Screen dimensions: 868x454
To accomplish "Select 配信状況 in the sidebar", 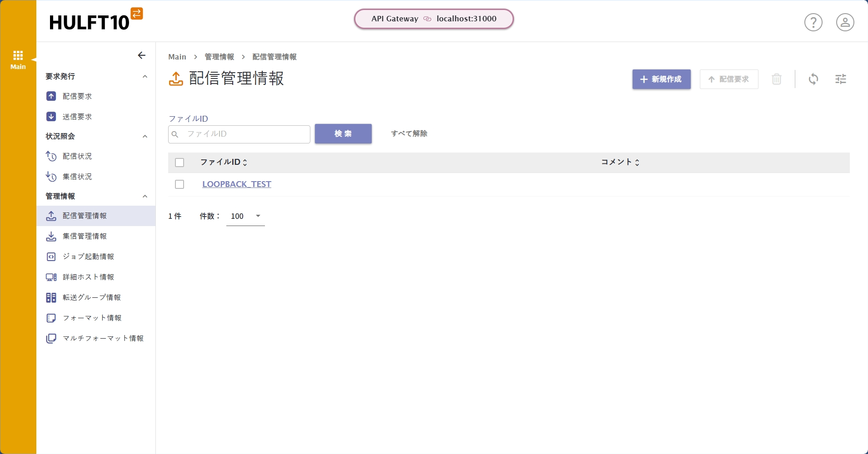I will 77,156.
